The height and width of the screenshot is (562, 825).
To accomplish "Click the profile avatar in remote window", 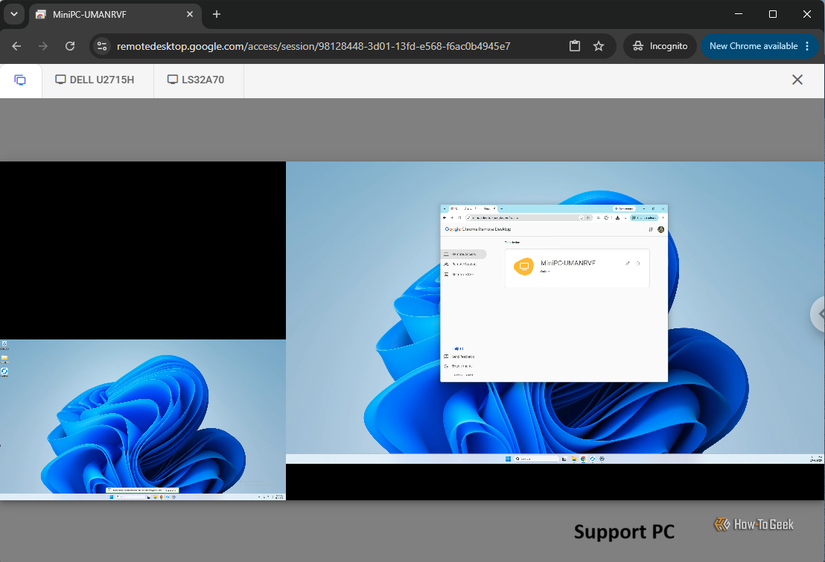I will point(661,229).
